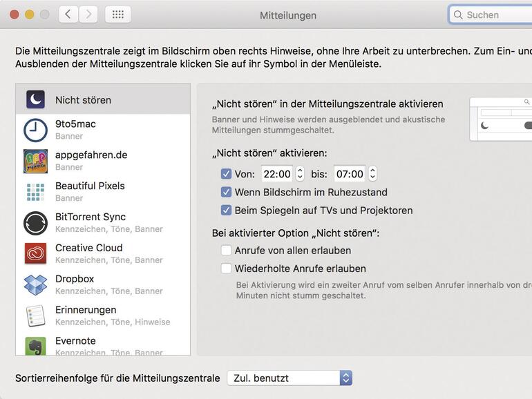Click the BitTorrent Sync icon

coord(35,223)
